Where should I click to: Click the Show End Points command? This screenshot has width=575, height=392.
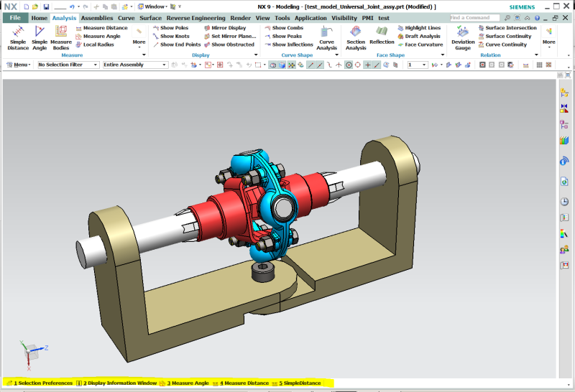coord(177,45)
